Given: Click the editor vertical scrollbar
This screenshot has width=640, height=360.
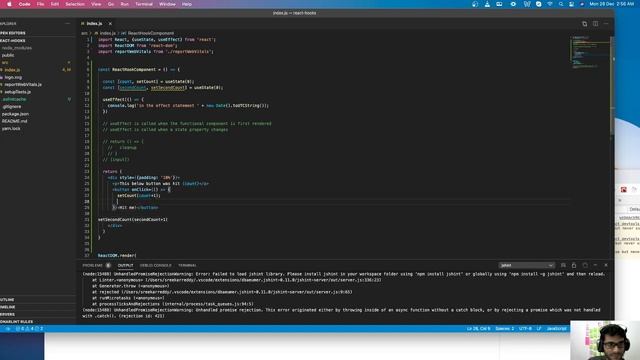Looking at the screenshot, I should (x=612, y=85).
